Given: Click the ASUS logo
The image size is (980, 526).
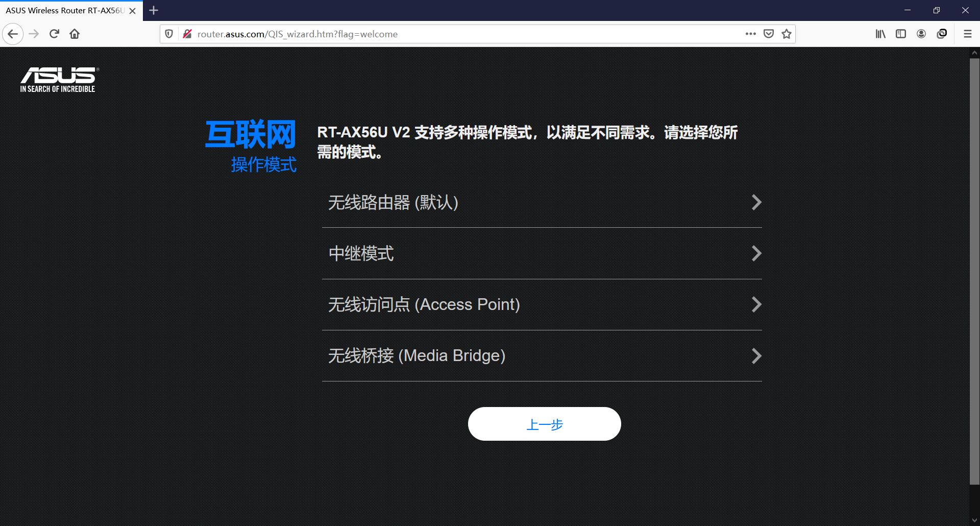Looking at the screenshot, I should tap(59, 80).
